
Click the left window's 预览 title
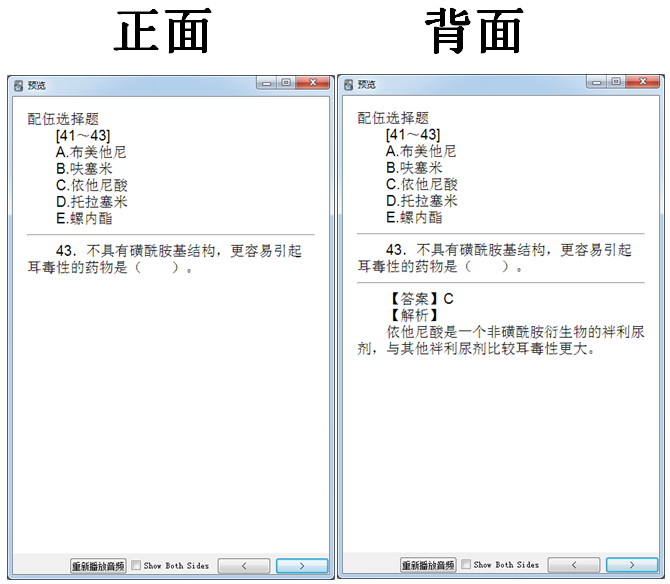click(36, 85)
